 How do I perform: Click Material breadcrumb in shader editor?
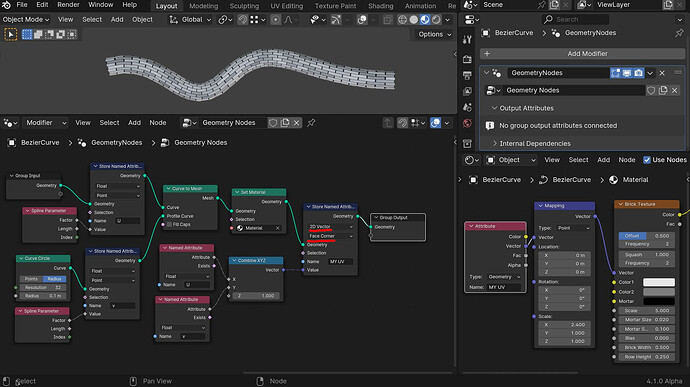[635, 180]
